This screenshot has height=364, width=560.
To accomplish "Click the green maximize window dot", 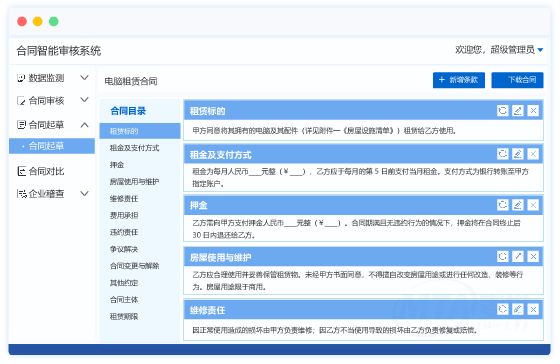I will click(54, 21).
